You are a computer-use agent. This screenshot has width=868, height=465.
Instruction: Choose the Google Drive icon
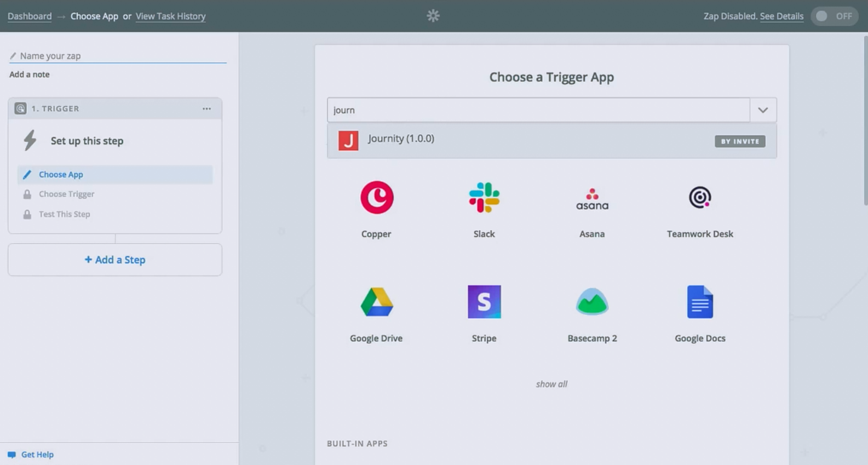pos(377,302)
